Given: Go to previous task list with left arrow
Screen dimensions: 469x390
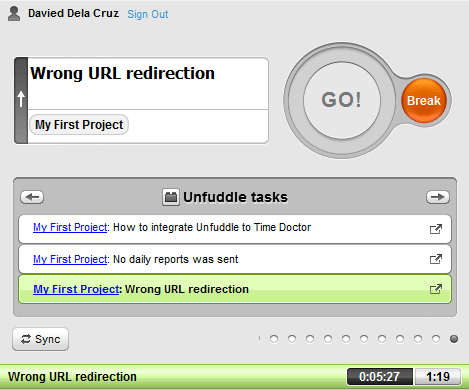Looking at the screenshot, I should coord(32,197).
